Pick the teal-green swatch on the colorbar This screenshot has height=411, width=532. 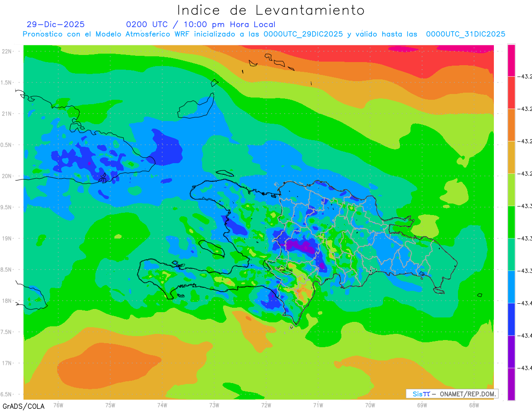tap(511, 254)
